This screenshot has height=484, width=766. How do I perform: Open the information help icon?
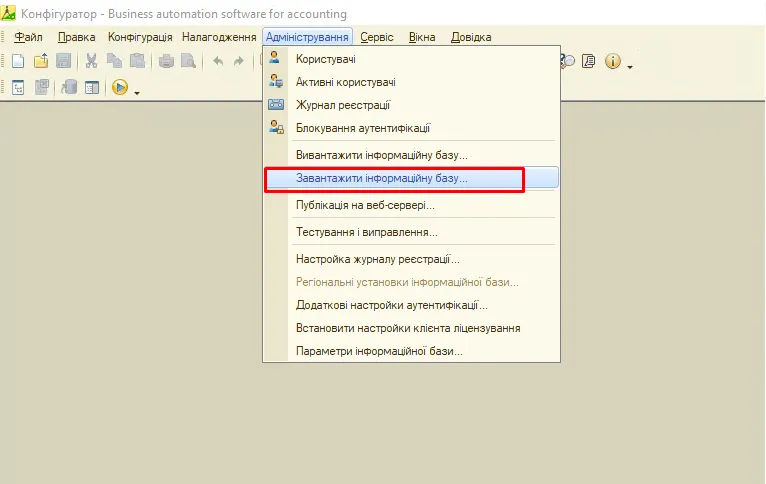coord(613,61)
